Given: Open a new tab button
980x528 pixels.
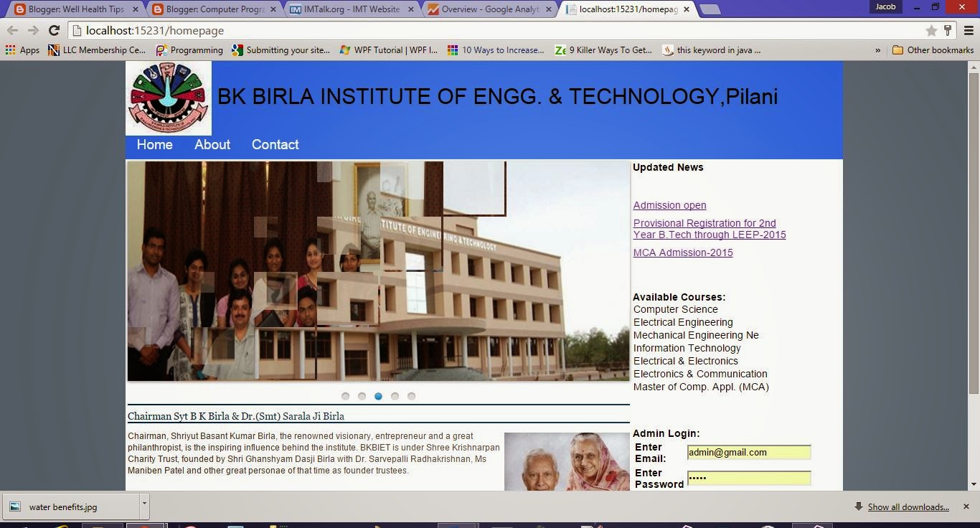Looking at the screenshot, I should coord(710,9).
